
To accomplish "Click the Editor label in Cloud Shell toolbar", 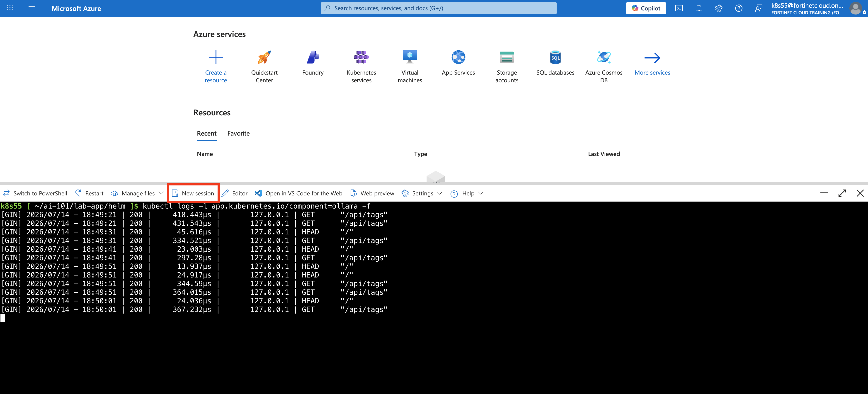I will pyautogui.click(x=240, y=193).
